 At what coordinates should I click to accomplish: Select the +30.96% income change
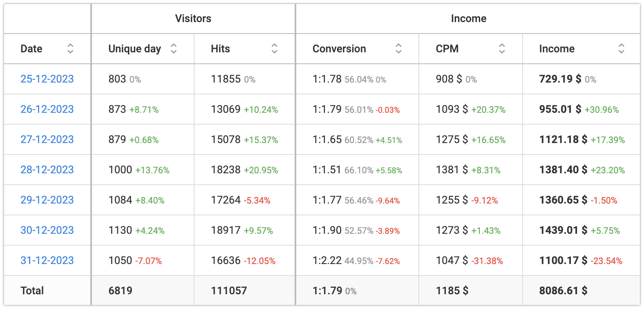[x=602, y=110]
